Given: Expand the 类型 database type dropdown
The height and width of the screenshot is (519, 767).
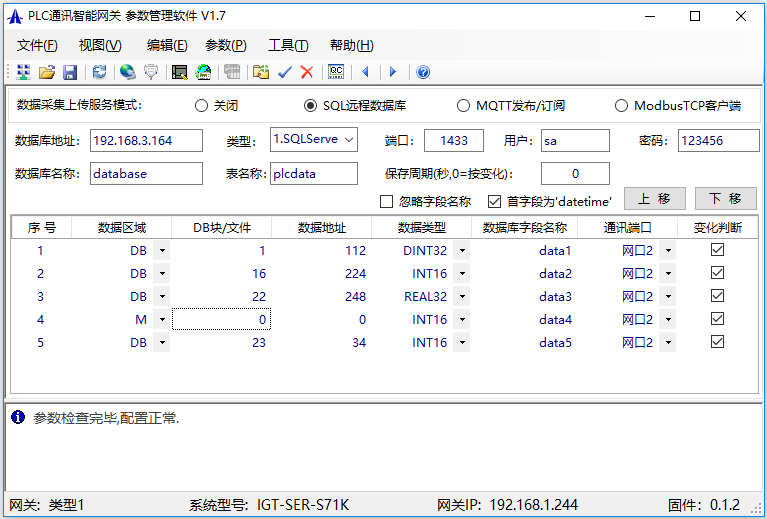Looking at the screenshot, I should tap(348, 141).
